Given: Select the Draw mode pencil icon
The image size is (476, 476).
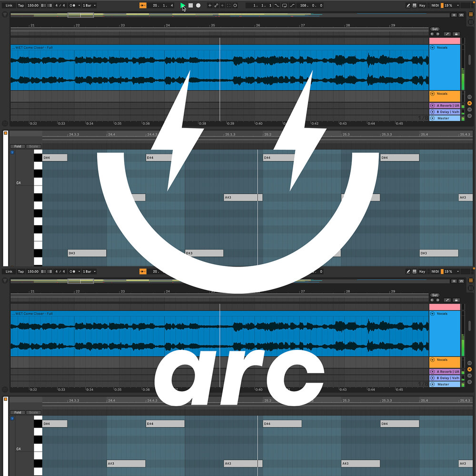Looking at the screenshot, I should tap(407, 5).
